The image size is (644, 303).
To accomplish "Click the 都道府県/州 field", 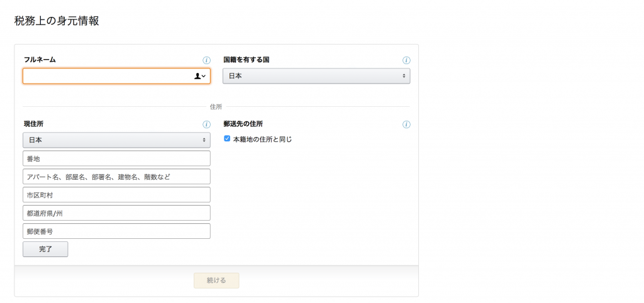I will 116,213.
